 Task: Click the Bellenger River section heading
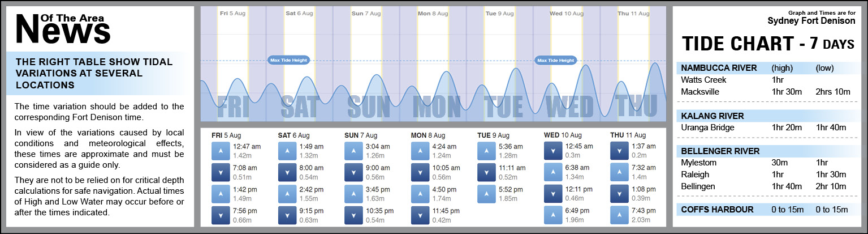720,151
